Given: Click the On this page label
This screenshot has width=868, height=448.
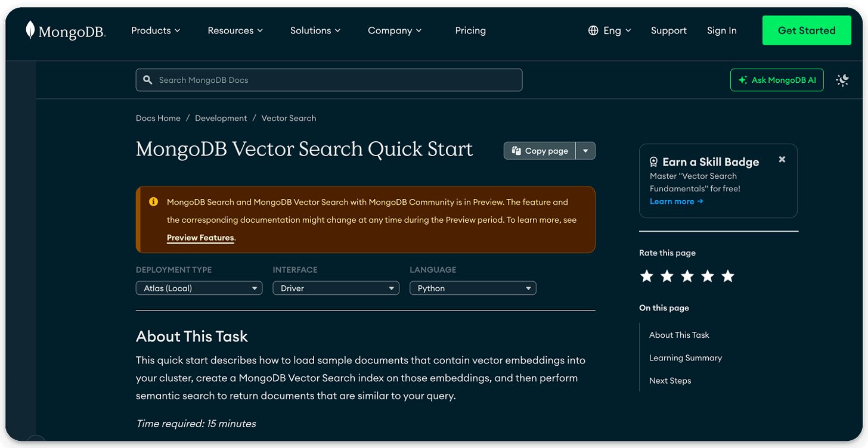Looking at the screenshot, I should (x=664, y=308).
